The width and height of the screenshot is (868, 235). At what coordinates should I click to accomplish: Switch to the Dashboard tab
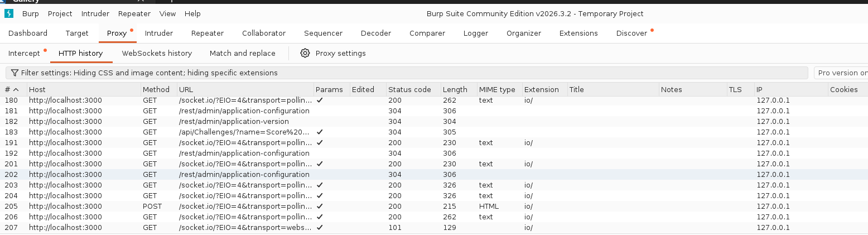pyautogui.click(x=28, y=33)
